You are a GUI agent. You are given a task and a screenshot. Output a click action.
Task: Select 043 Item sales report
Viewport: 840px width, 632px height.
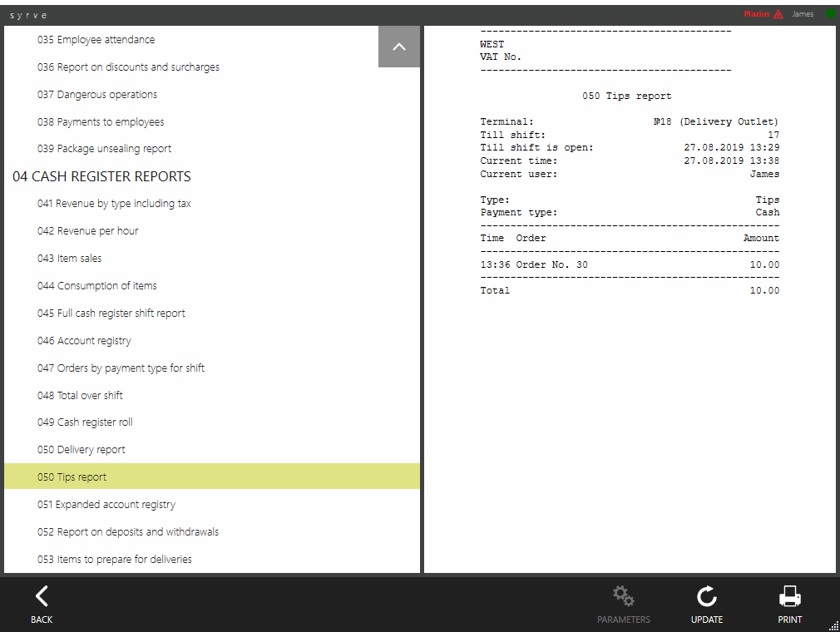(69, 259)
